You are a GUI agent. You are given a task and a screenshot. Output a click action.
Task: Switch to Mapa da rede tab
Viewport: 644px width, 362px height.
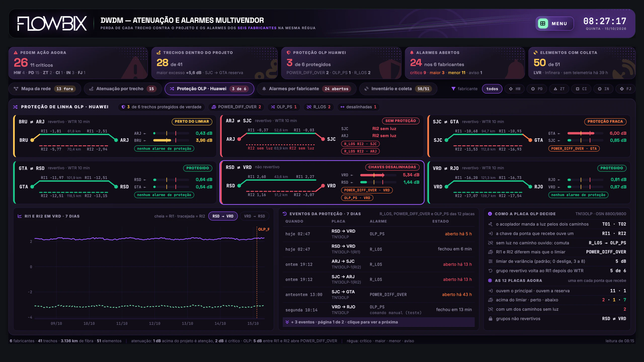pos(45,89)
